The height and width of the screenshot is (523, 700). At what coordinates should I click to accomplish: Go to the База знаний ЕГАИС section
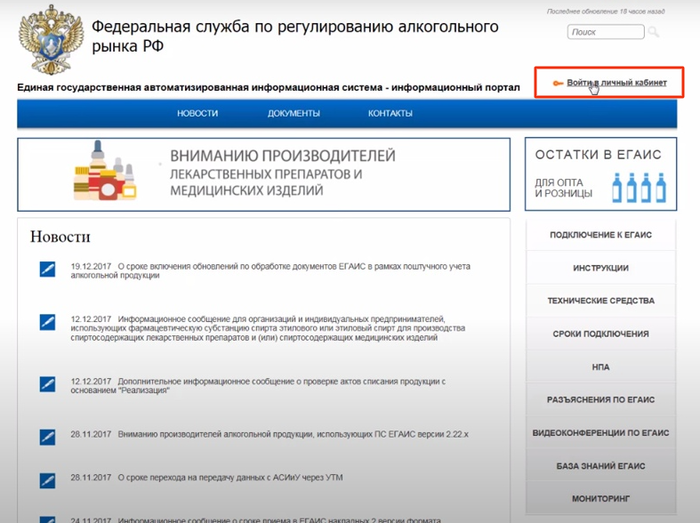click(601, 466)
